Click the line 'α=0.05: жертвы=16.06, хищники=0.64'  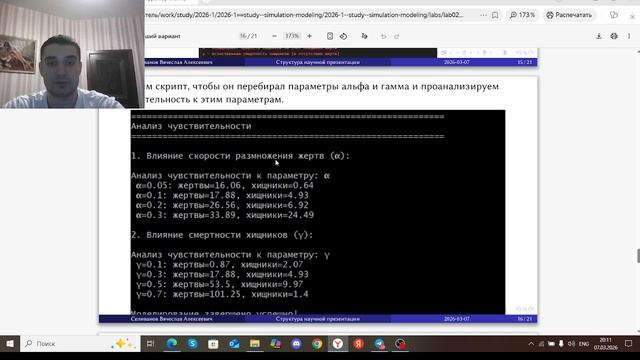(224, 185)
